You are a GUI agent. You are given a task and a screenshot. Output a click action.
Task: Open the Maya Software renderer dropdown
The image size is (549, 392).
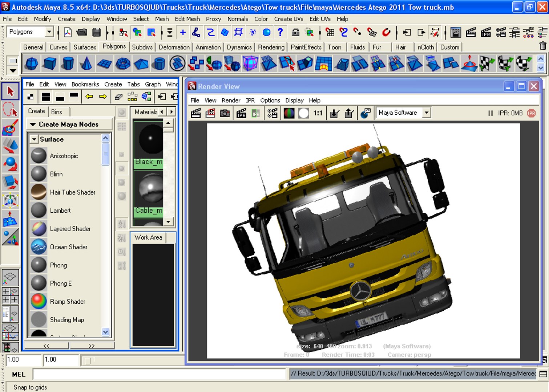tap(427, 113)
